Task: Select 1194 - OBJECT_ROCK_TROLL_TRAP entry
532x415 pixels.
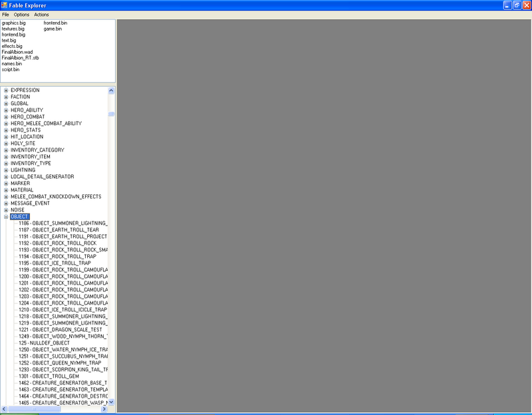Action: (x=57, y=257)
